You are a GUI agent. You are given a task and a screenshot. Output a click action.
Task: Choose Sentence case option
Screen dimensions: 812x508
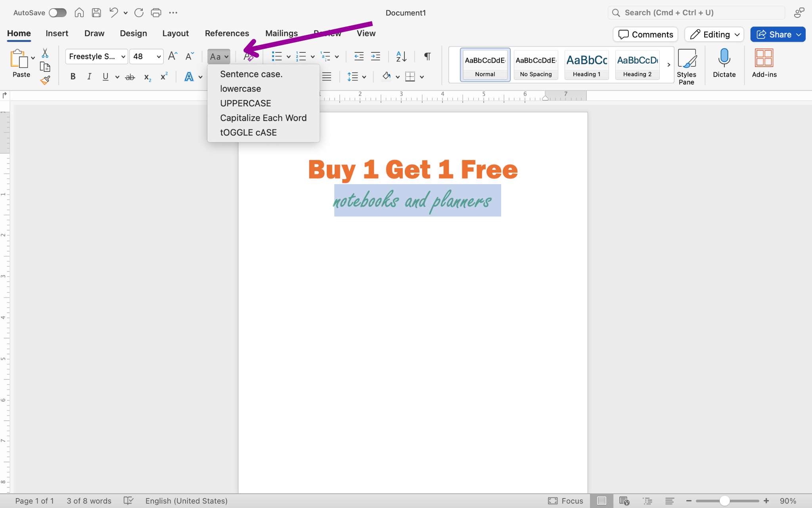pyautogui.click(x=251, y=74)
